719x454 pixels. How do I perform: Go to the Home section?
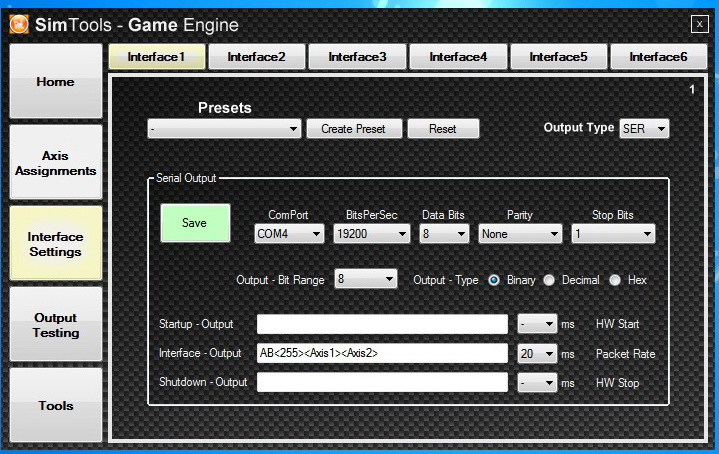point(55,81)
